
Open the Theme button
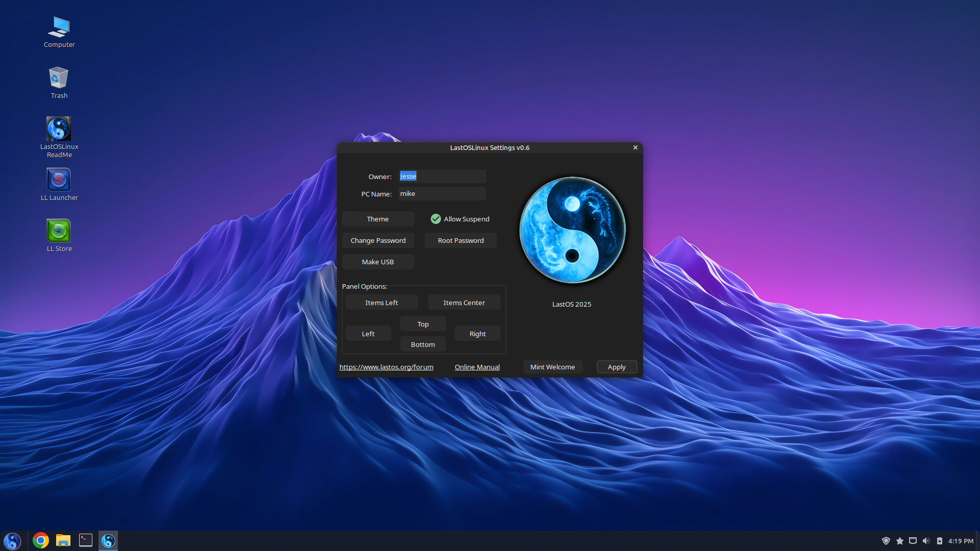378,219
